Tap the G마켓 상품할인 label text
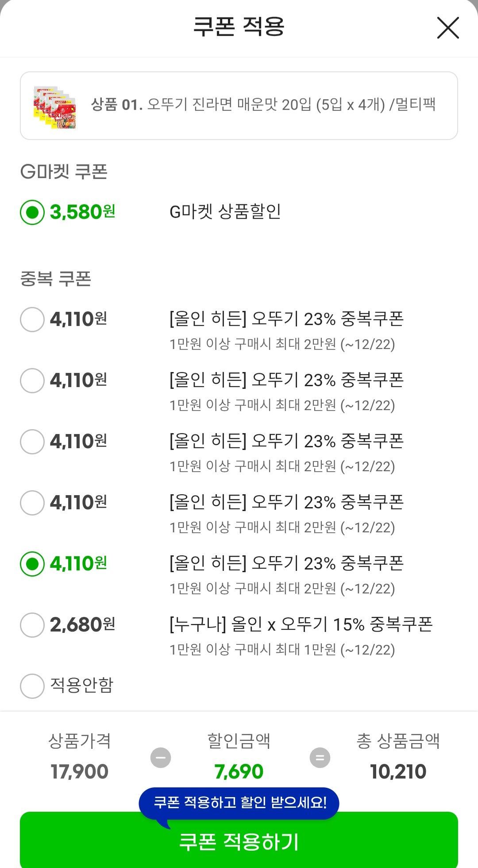 click(x=225, y=212)
